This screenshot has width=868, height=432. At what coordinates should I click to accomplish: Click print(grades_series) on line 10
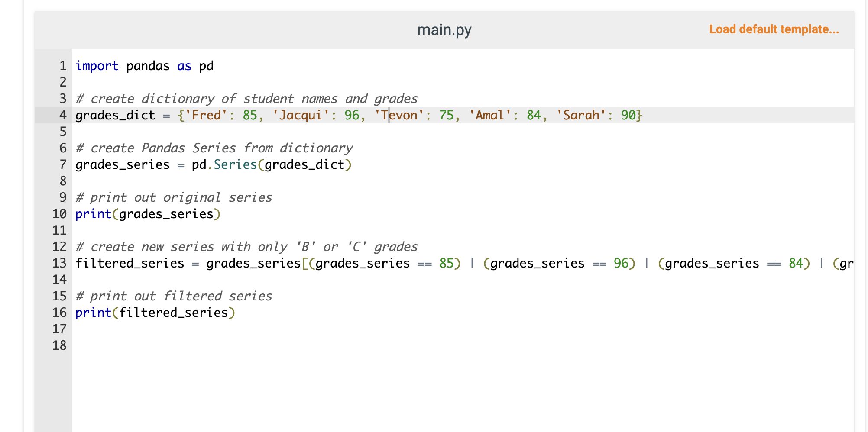[x=147, y=213]
